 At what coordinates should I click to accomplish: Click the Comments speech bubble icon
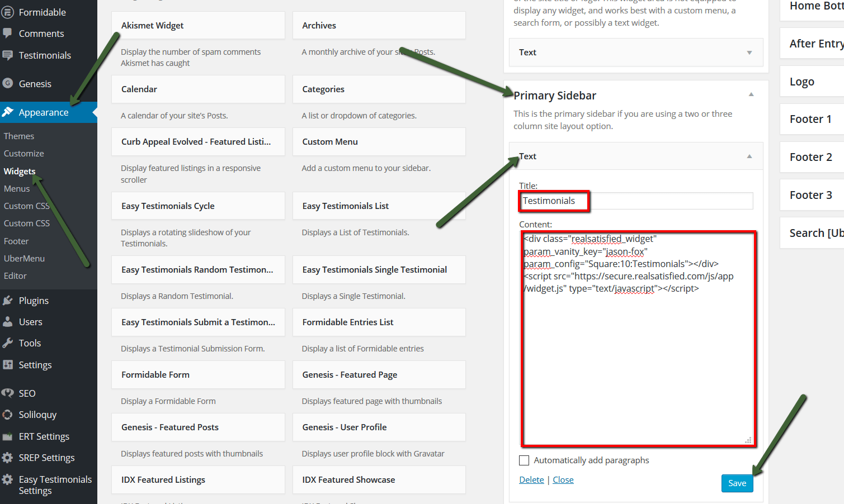pyautogui.click(x=8, y=34)
